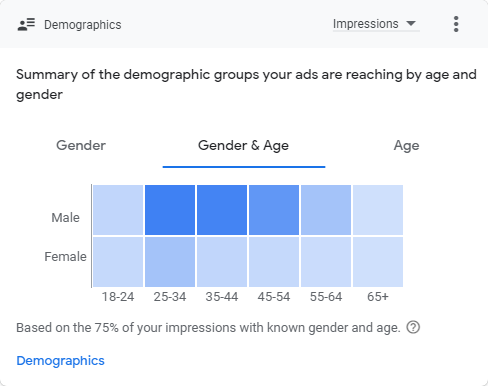Viewport: 488px width, 386px height.
Task: Open the three-dot more options menu
Action: coord(456,24)
